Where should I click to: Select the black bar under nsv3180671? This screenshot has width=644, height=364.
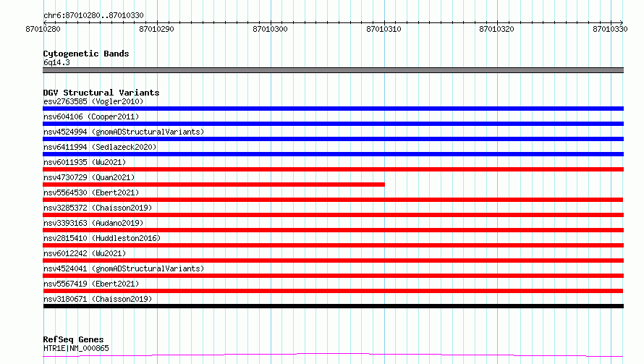coord(333,306)
